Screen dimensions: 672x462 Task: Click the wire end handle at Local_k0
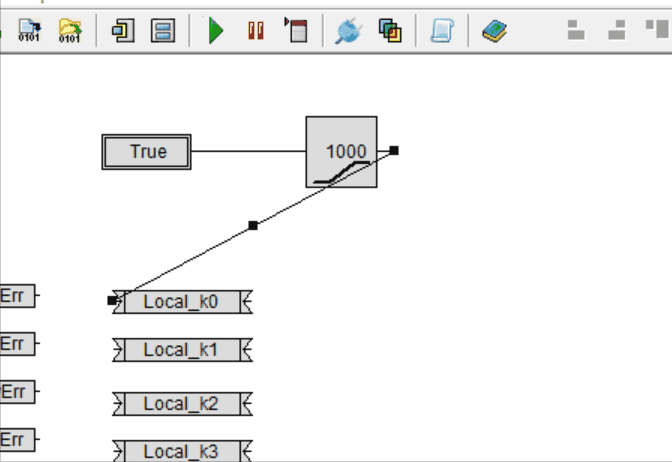pyautogui.click(x=112, y=301)
